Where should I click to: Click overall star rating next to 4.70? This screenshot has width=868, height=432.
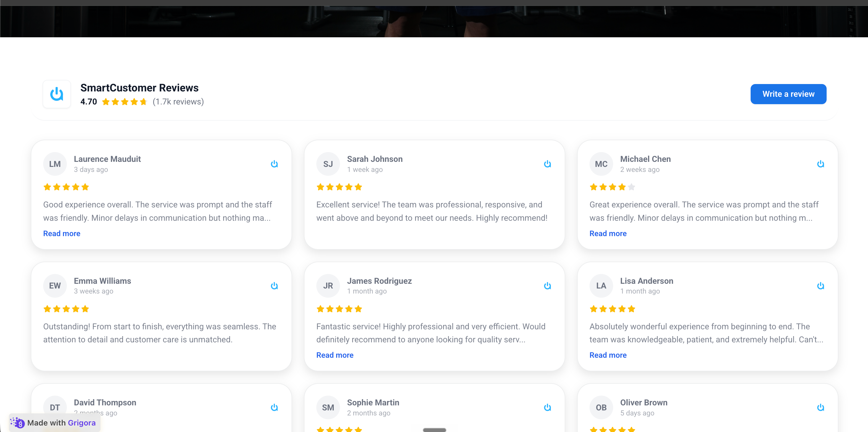pos(124,101)
